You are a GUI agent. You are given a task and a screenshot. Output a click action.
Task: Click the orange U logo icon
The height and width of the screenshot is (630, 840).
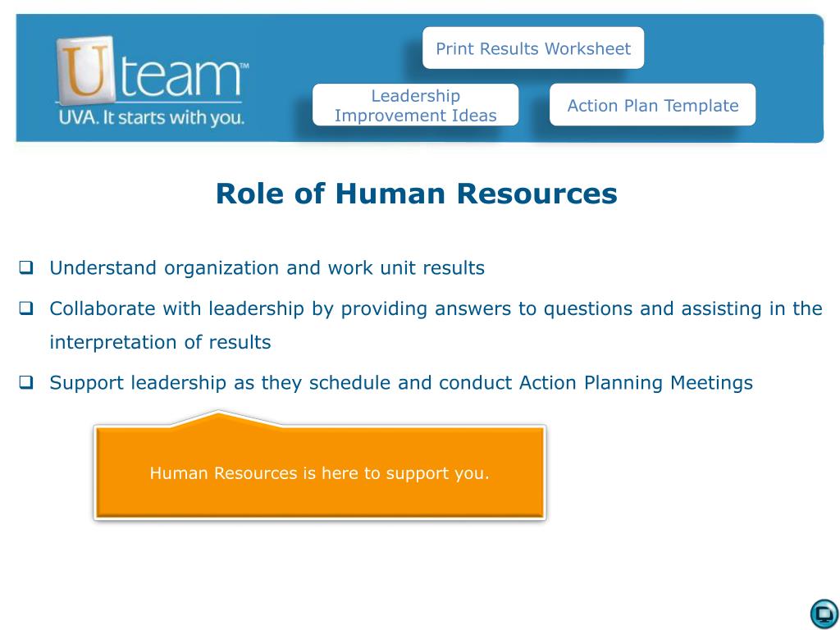pos(85,70)
